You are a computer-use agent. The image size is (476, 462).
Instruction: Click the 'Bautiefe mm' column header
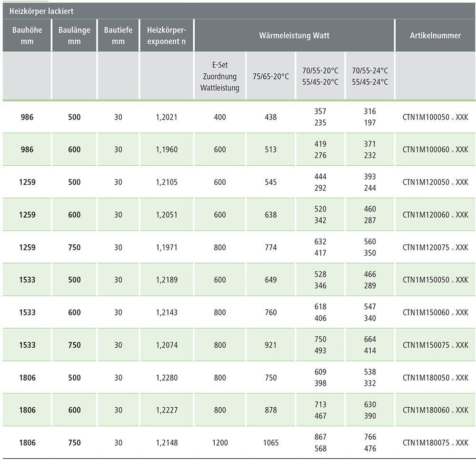[118, 36]
